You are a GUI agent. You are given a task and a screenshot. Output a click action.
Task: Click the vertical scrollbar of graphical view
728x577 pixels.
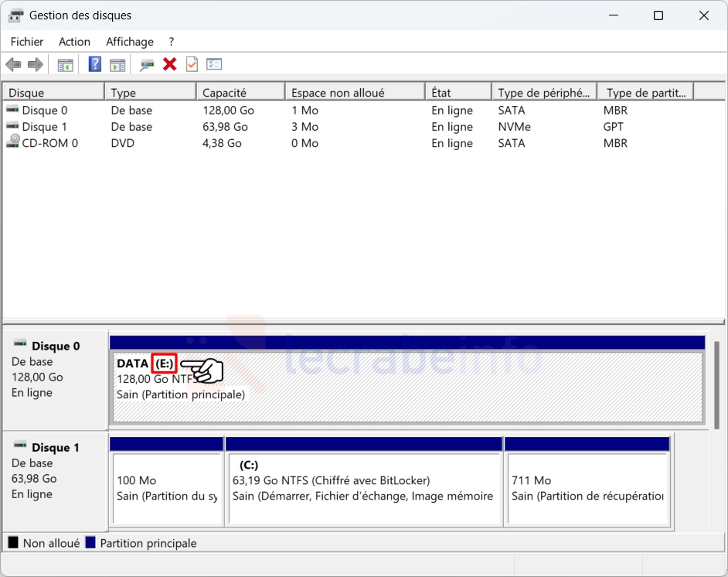(x=716, y=384)
